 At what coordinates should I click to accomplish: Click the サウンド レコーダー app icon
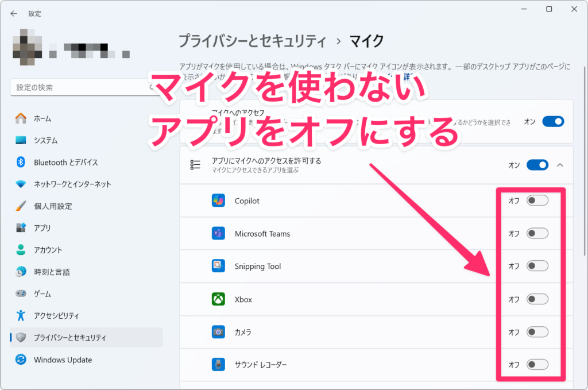tap(218, 365)
